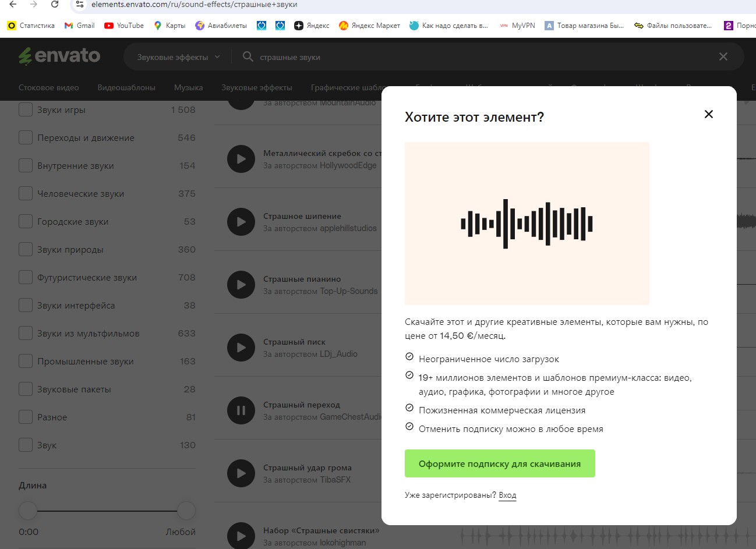Play the 'Страшное шипение' sound effect

click(241, 222)
